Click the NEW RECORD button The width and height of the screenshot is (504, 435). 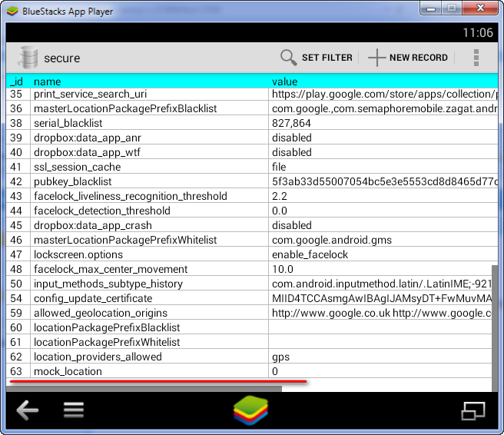[418, 58]
